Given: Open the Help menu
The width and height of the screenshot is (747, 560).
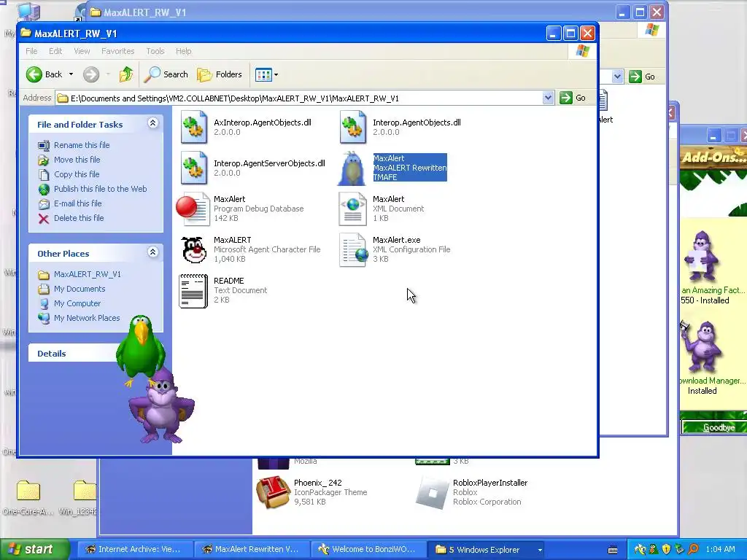Looking at the screenshot, I should [x=183, y=51].
